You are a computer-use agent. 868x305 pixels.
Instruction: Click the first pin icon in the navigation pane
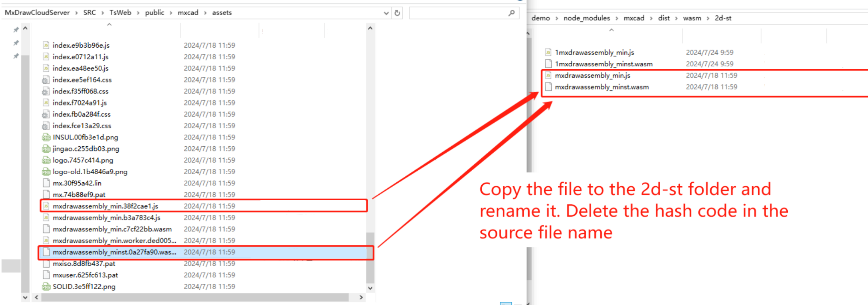pyautogui.click(x=16, y=30)
